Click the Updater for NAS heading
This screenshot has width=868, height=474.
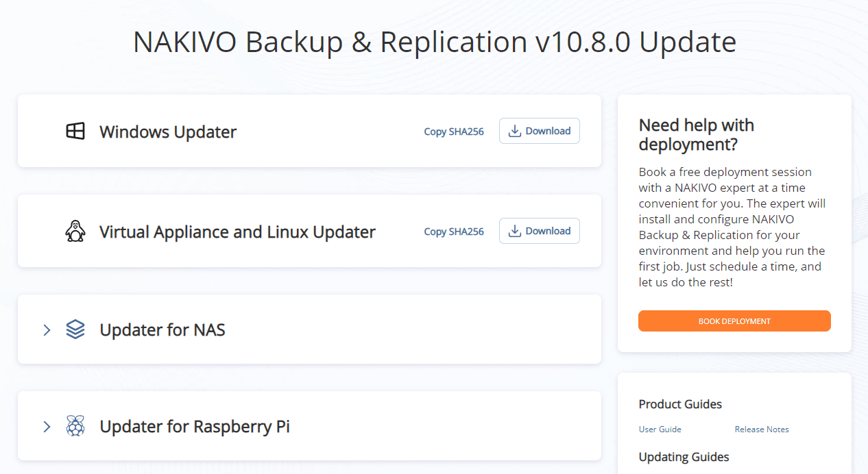pos(162,330)
